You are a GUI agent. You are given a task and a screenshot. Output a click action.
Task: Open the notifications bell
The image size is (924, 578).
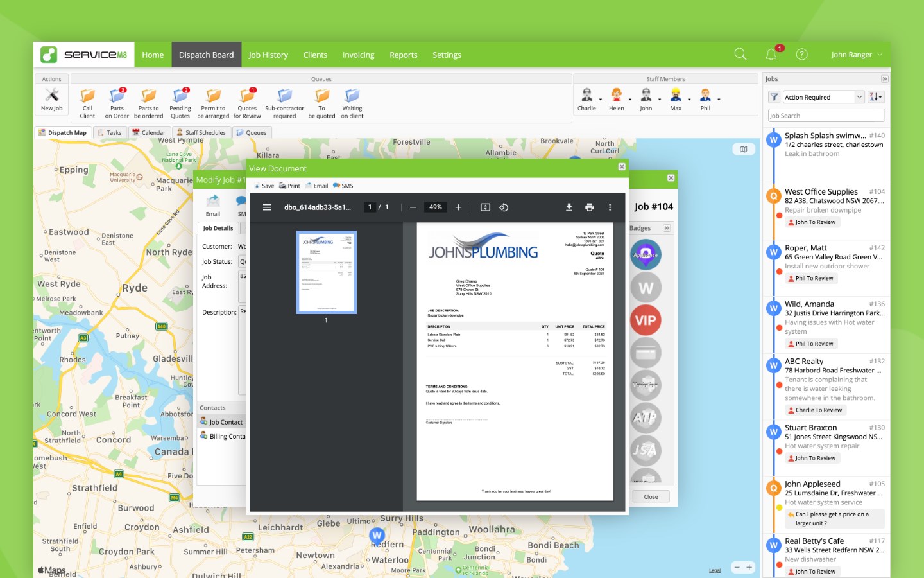point(771,55)
